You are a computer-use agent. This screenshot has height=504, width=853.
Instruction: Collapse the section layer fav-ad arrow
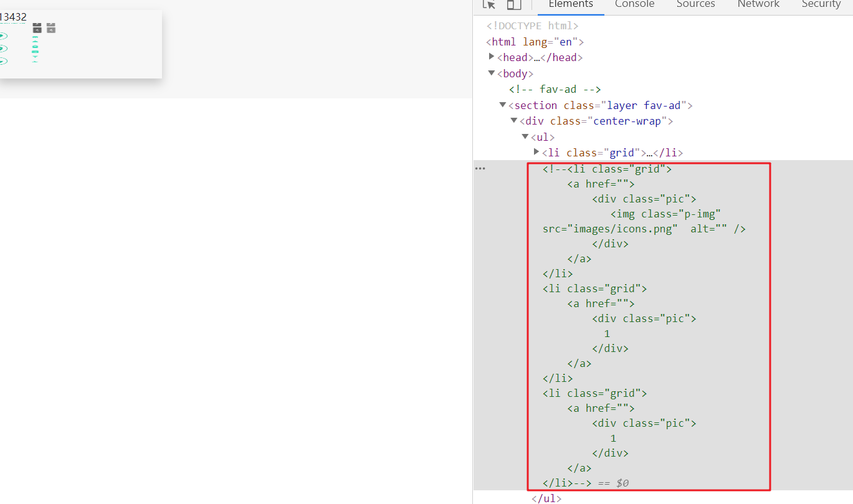click(x=503, y=105)
